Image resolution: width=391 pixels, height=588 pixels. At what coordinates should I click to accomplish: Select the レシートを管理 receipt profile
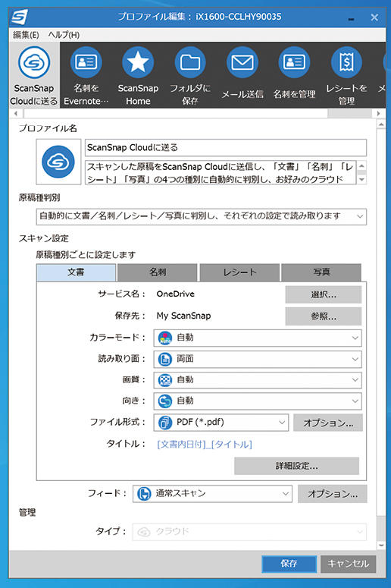[x=346, y=62]
